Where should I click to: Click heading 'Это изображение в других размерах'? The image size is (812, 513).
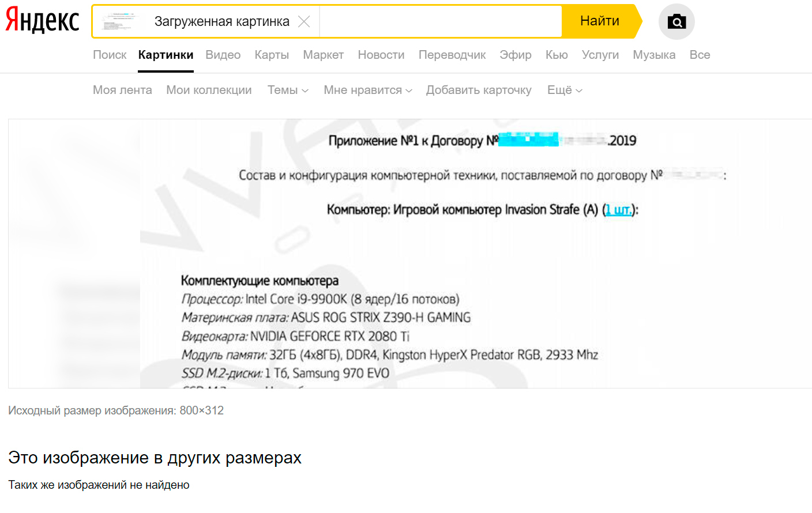155,458
